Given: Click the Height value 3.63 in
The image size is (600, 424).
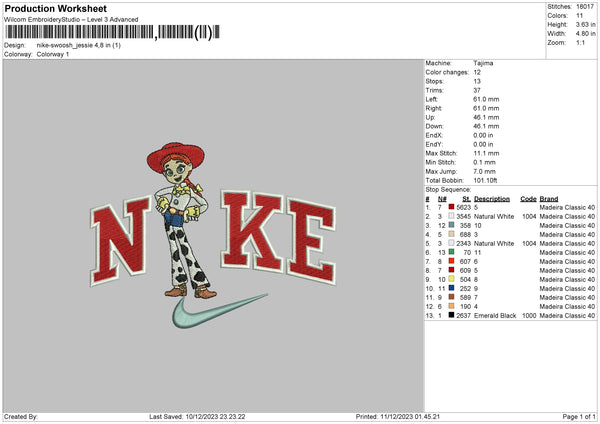Looking at the screenshot, I should coord(585,24).
